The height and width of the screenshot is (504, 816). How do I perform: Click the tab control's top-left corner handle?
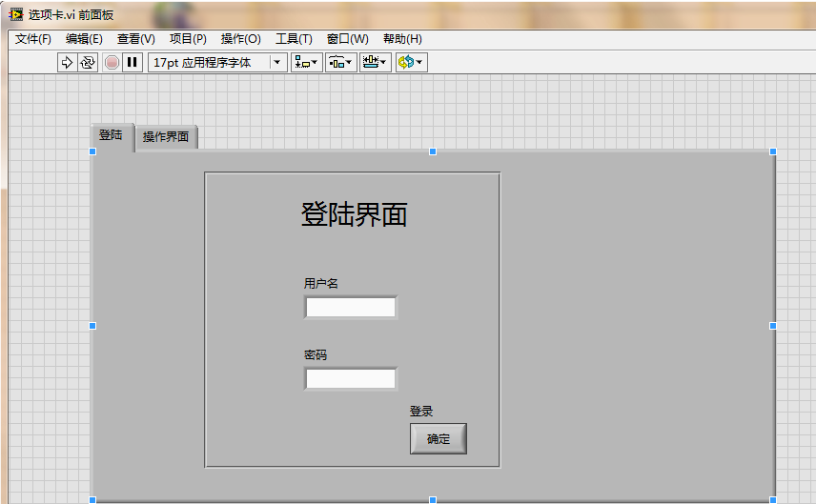click(92, 151)
